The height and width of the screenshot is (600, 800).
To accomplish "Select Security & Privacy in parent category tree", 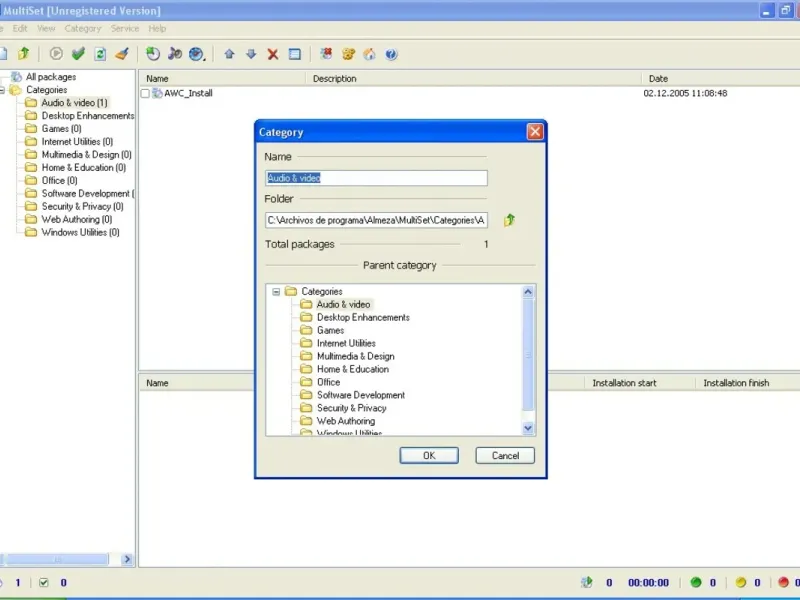I will click(352, 408).
